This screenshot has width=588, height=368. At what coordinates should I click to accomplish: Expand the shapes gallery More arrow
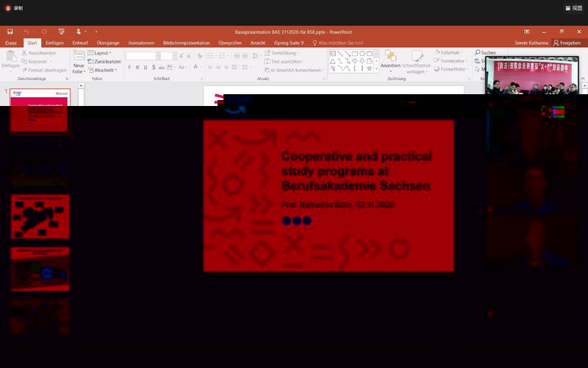tap(376, 68)
